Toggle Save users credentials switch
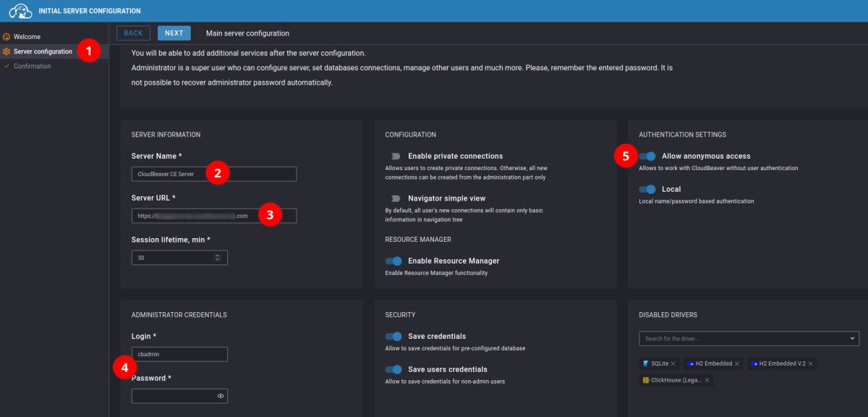 point(394,369)
